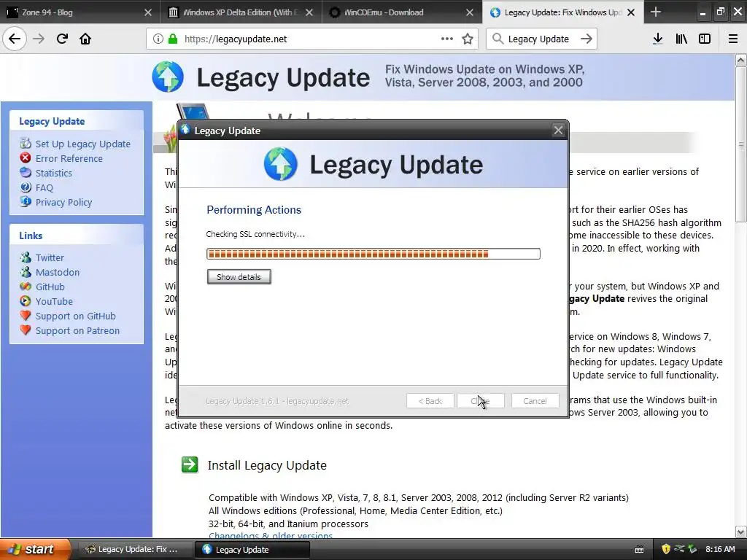The image size is (747, 560).
Task: Click the page vertical scrollbar thumb
Action: click(x=741, y=144)
